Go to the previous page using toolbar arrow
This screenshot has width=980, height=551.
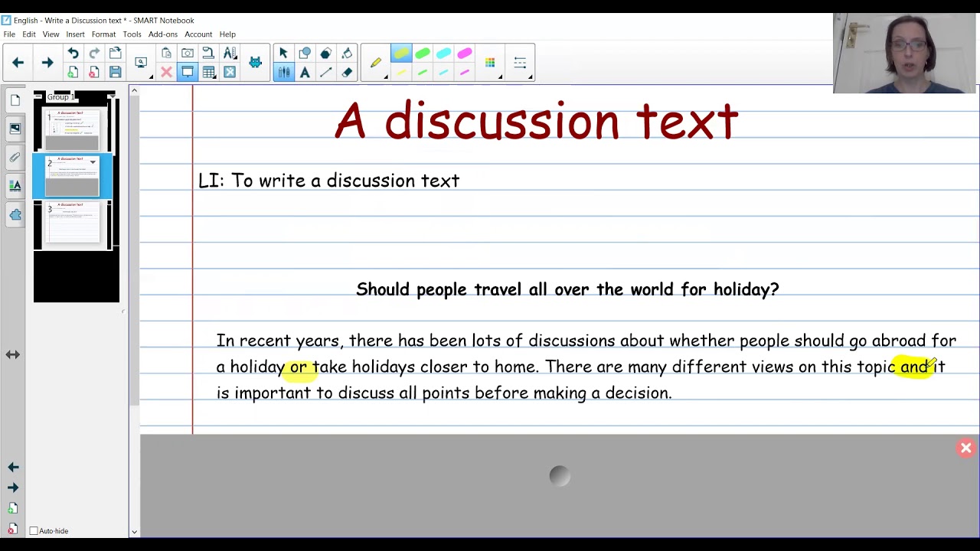click(18, 63)
